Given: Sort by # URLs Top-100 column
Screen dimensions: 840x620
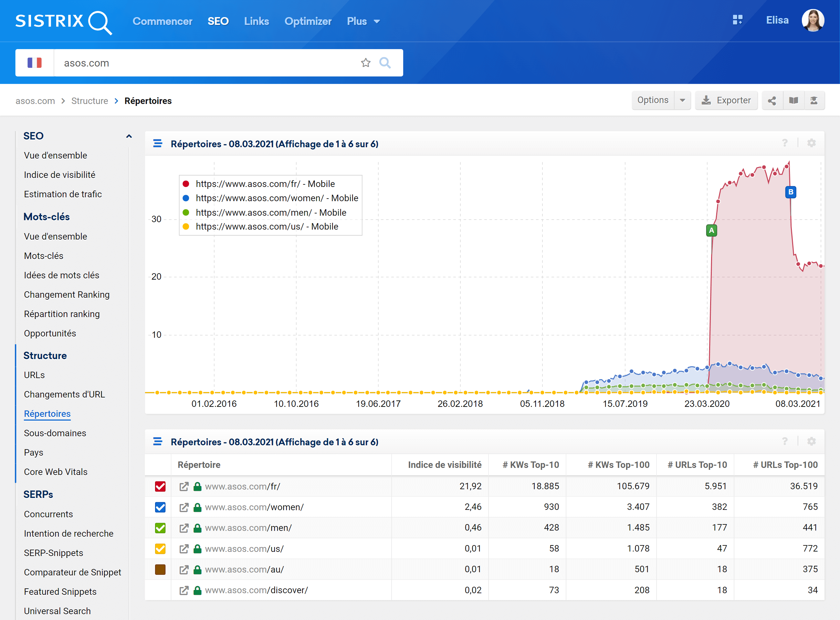Looking at the screenshot, I should click(785, 465).
